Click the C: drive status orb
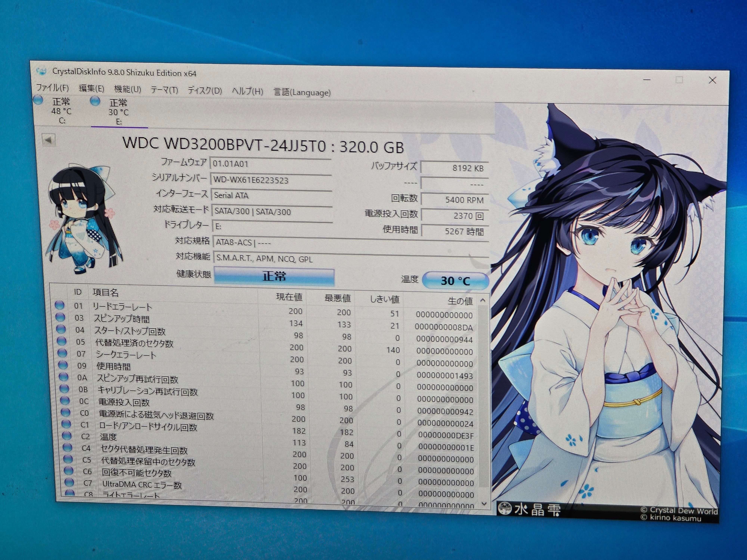The image size is (747, 560). [38, 100]
